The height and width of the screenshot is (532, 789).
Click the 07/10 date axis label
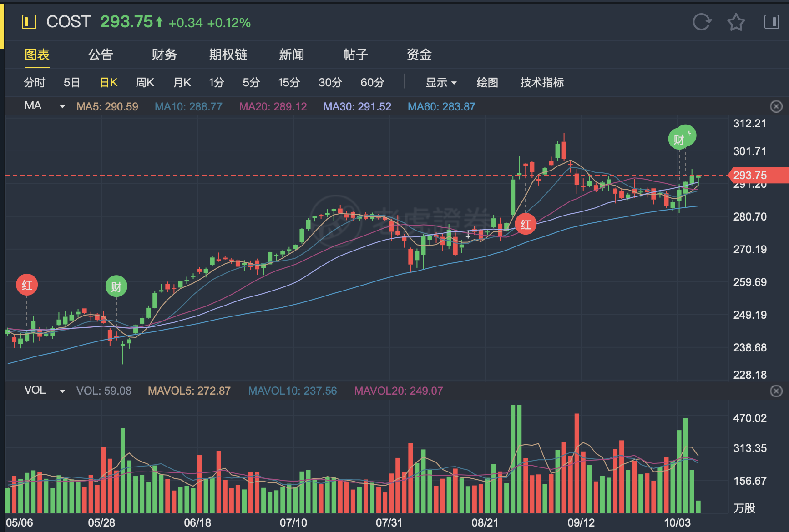(x=293, y=522)
